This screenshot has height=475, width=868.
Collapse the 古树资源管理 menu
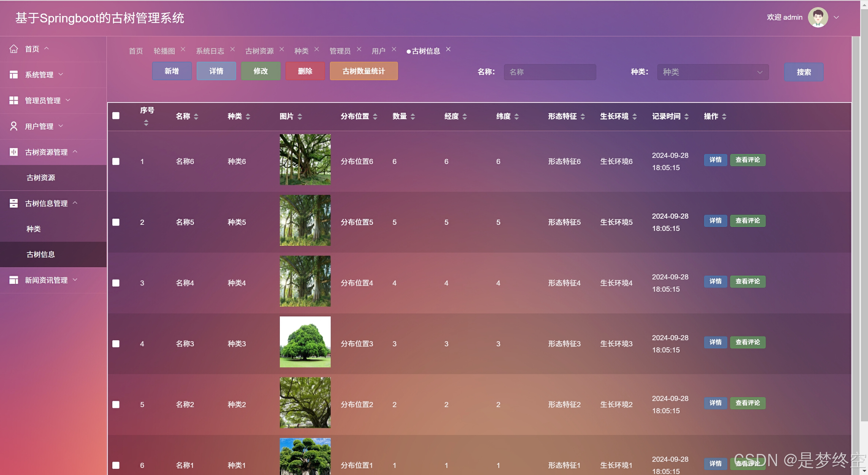pyautogui.click(x=75, y=151)
